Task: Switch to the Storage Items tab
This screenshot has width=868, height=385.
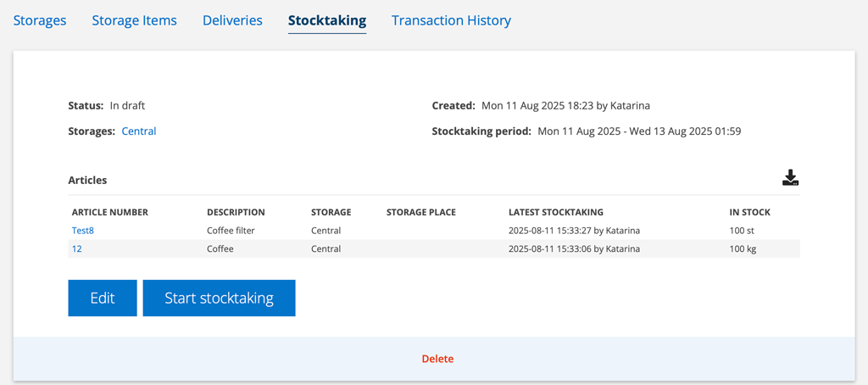Action: coord(135,20)
